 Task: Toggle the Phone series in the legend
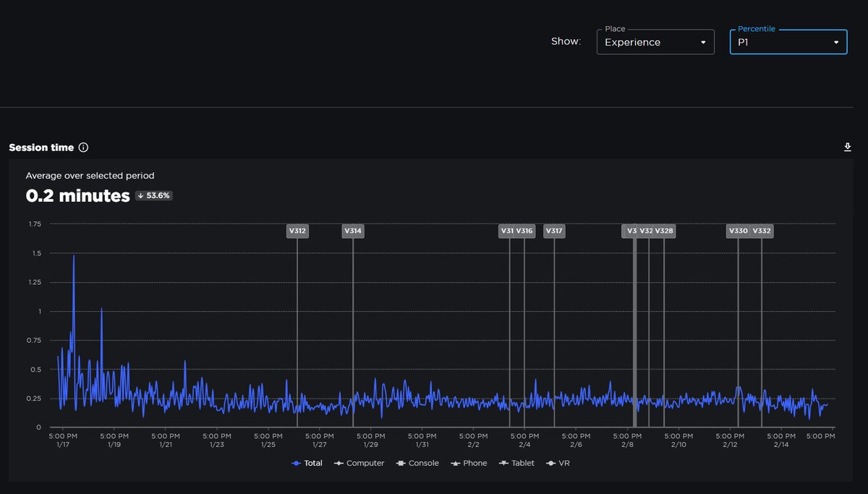[x=469, y=463]
